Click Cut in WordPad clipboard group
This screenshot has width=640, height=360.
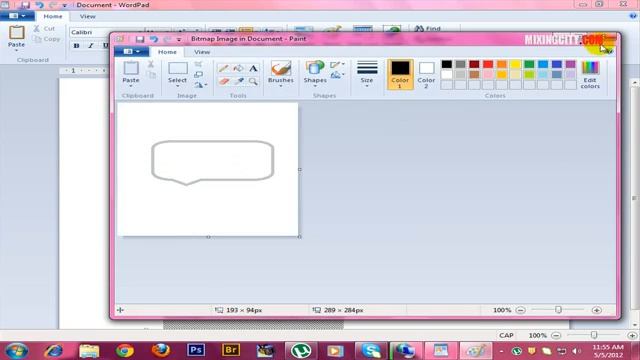coord(45,29)
